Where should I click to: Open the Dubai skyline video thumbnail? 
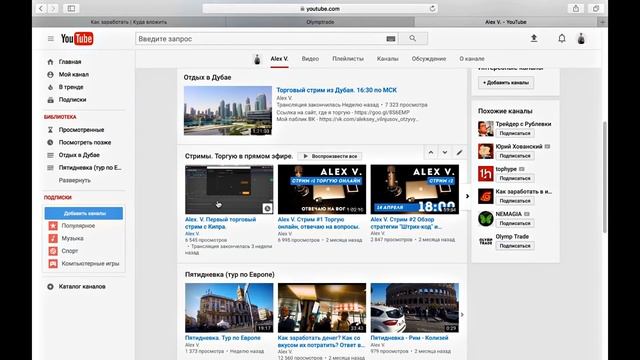[228, 110]
